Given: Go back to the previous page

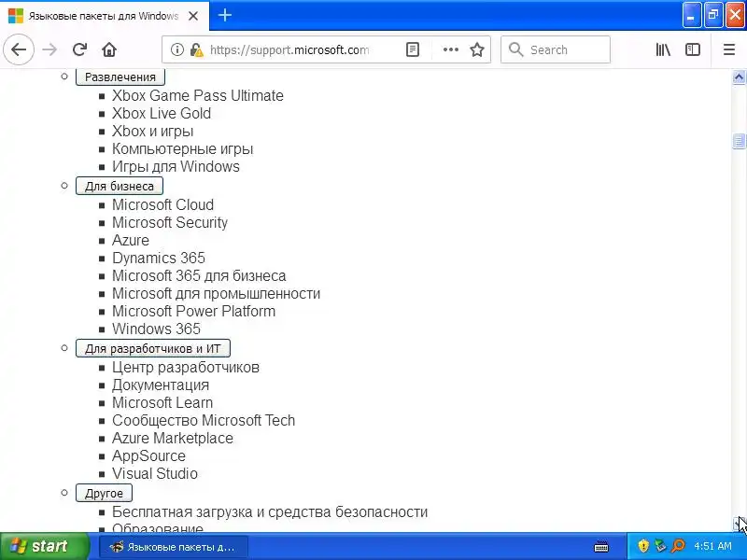Looking at the screenshot, I should (19, 49).
